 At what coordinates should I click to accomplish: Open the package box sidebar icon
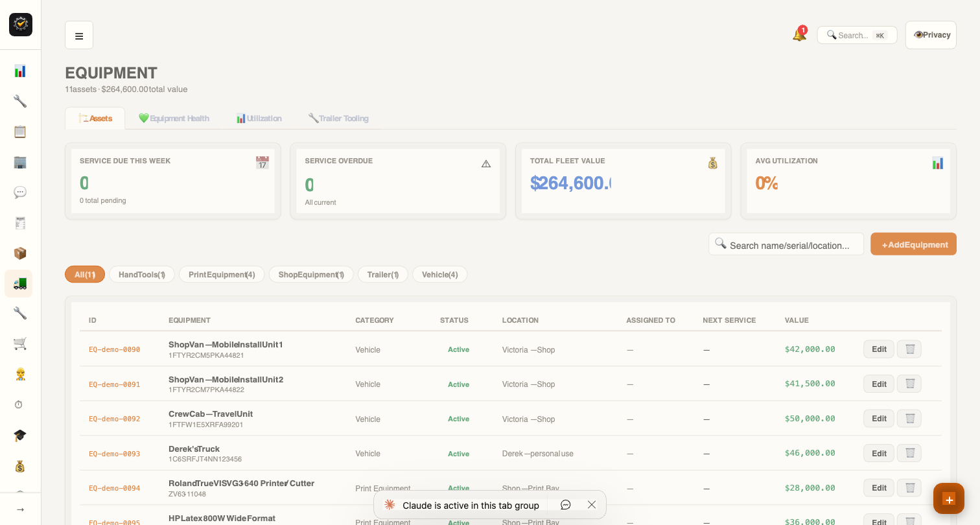tap(20, 253)
